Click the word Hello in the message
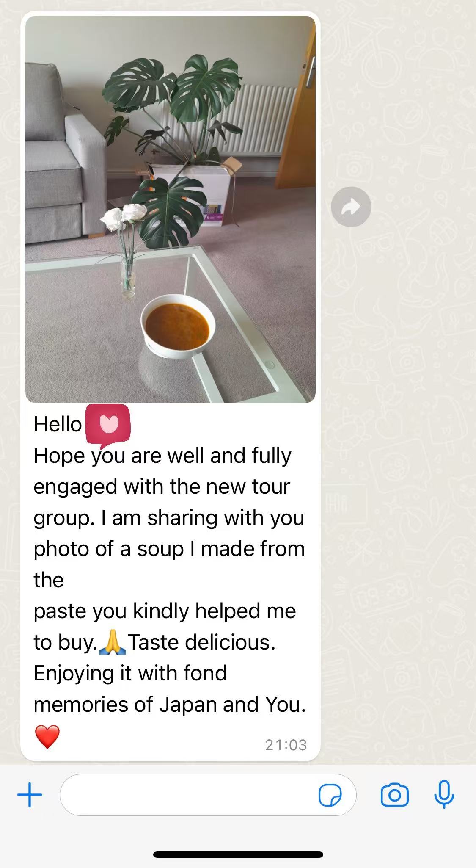 point(58,424)
